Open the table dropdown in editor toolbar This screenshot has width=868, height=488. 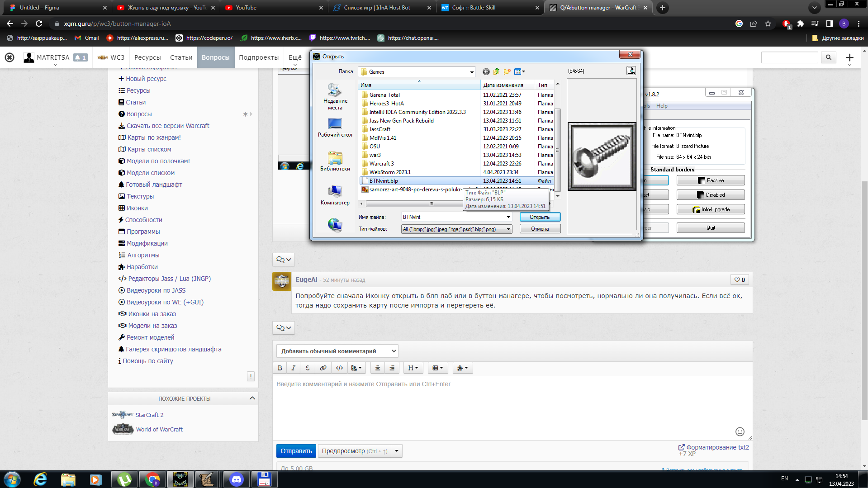click(437, 368)
